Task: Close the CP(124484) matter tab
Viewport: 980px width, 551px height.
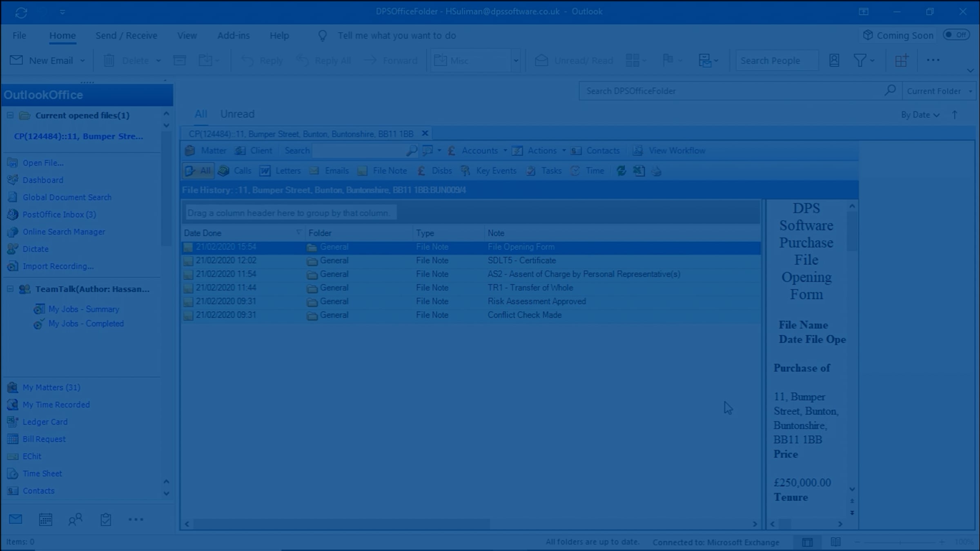Action: click(425, 133)
